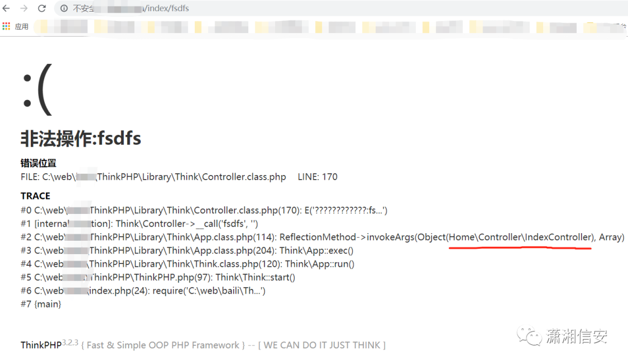Select trace line #2 ReflectionMethod->invokeArgs

[322, 237]
